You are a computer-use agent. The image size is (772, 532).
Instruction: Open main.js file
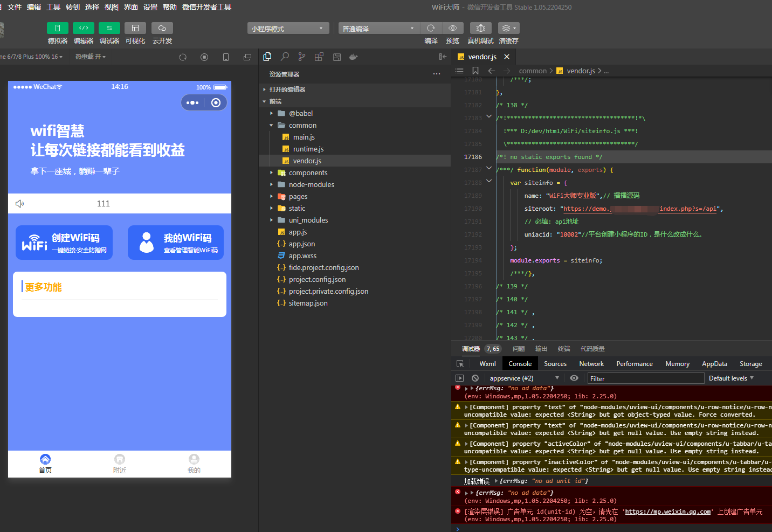[355, 137]
